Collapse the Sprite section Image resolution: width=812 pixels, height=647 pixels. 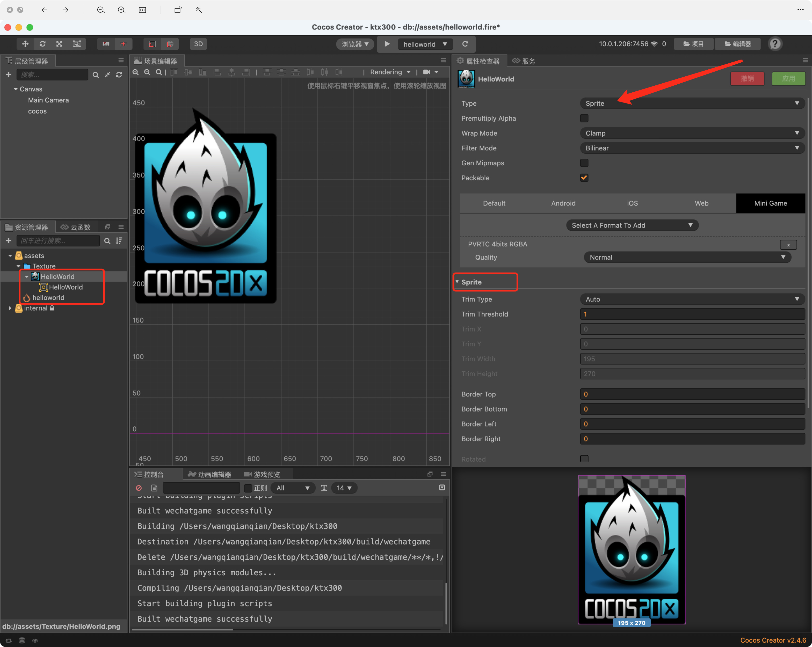tap(457, 282)
